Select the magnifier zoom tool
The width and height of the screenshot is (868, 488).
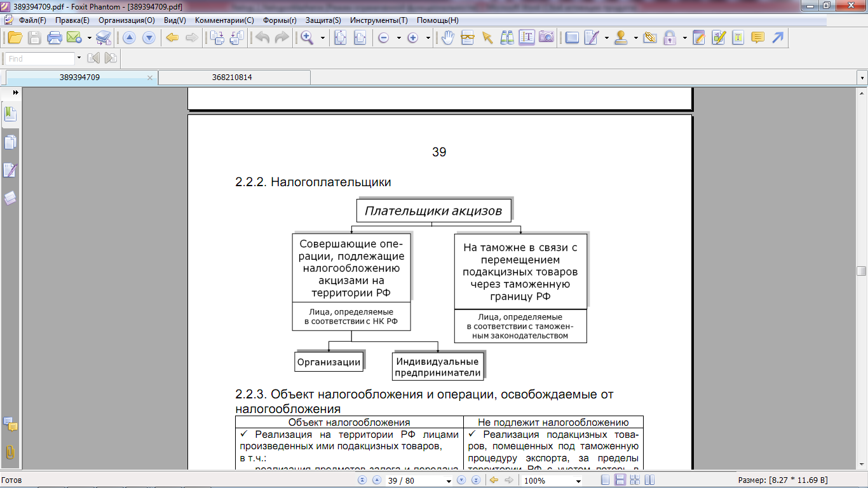(308, 37)
